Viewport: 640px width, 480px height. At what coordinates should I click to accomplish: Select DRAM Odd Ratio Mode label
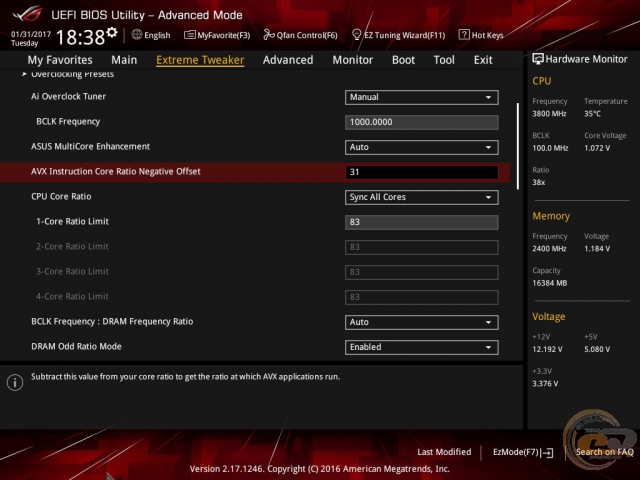(x=76, y=347)
